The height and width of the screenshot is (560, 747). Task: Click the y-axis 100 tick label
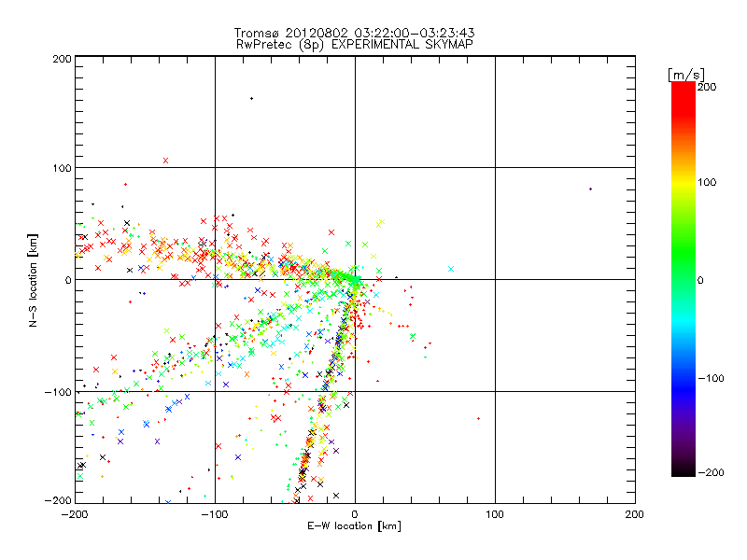[x=61, y=168]
